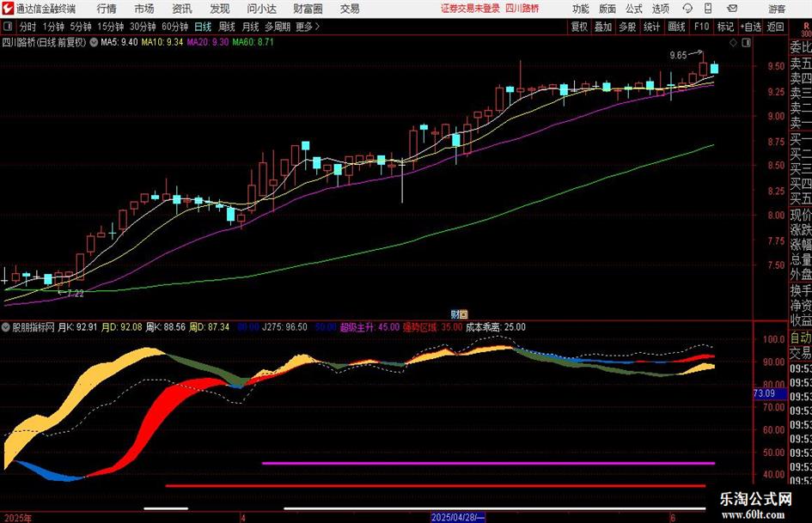Screen dimensions: 812x523
Task: Click the diamond icon above the chart
Action: pos(733,42)
